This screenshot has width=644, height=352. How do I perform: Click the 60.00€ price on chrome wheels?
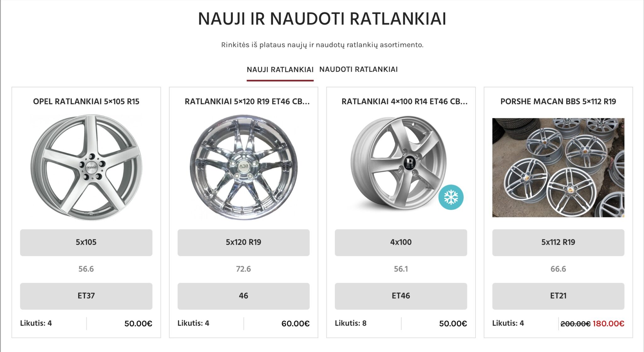(295, 323)
